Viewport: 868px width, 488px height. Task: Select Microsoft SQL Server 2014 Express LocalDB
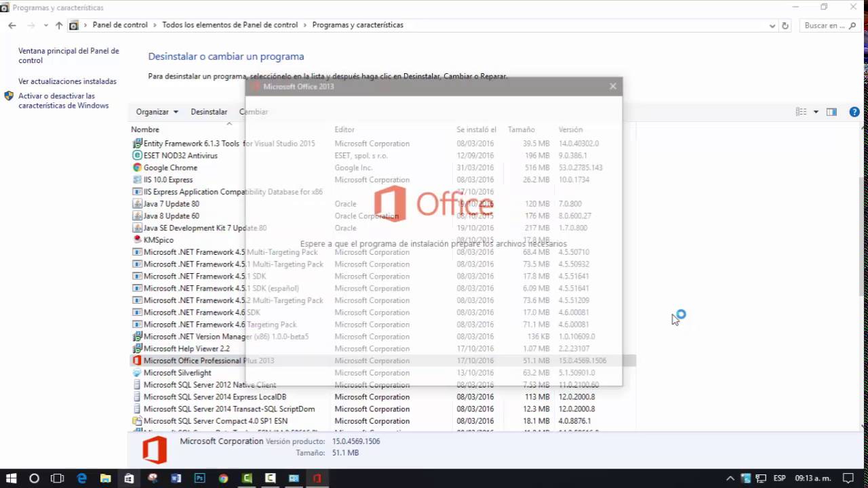pos(383,397)
